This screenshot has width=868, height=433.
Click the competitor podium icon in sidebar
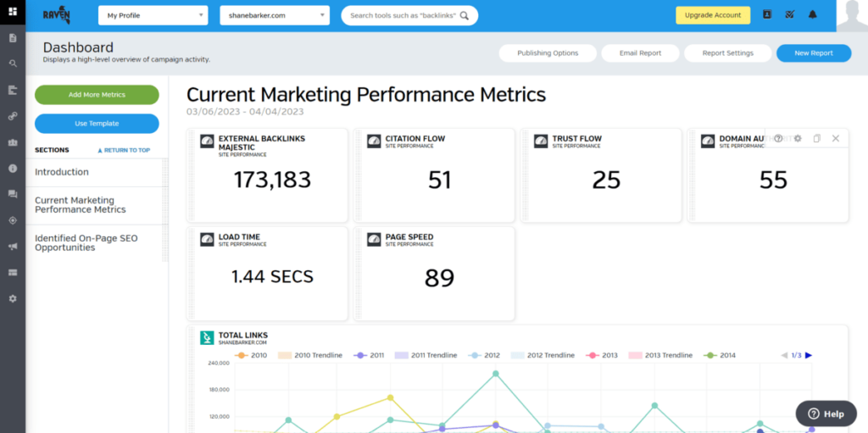[x=13, y=142]
